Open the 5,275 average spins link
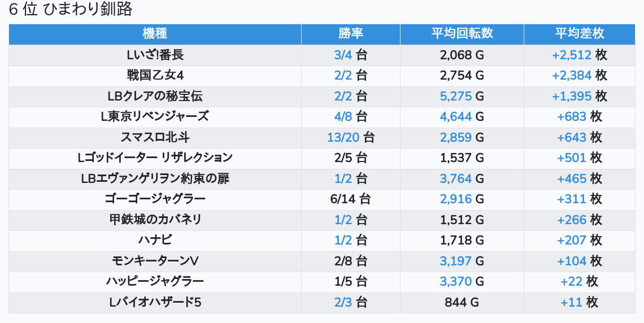 point(455,96)
